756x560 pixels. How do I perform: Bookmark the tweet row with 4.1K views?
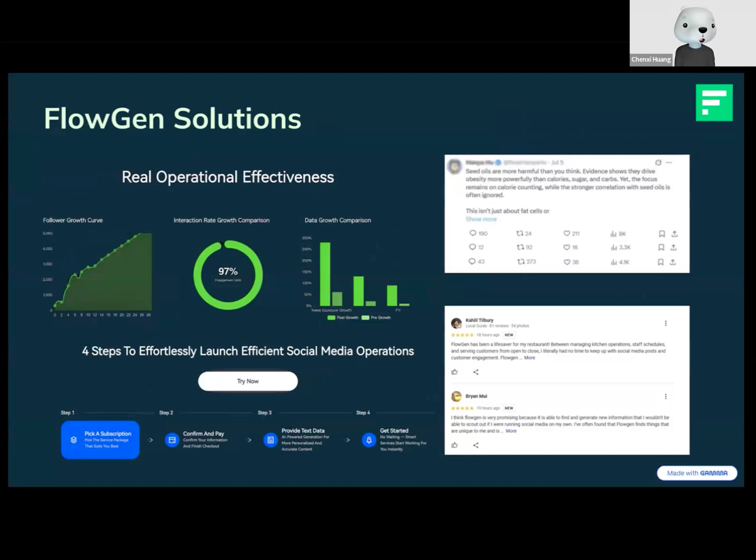[661, 262]
